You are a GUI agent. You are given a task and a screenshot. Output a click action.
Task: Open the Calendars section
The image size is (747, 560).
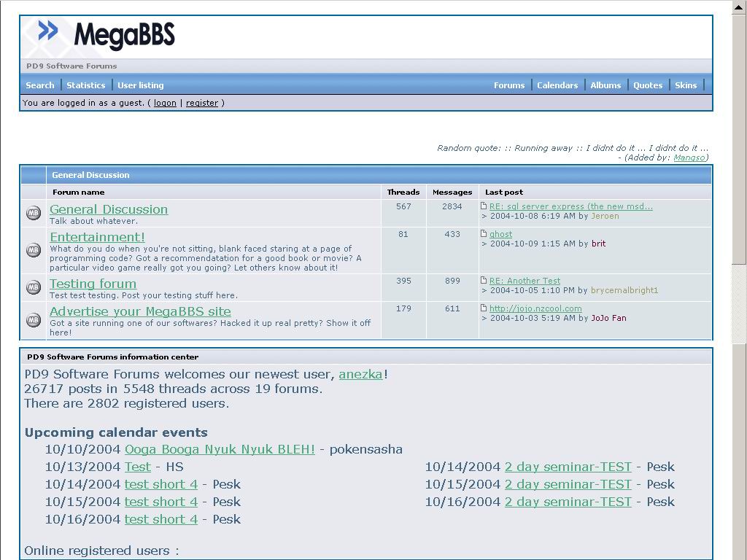pos(557,85)
